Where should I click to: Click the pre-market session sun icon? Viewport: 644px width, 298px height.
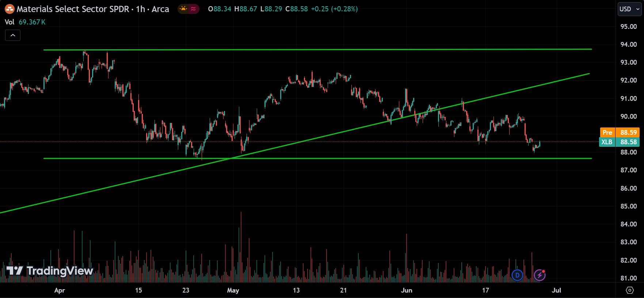183,9
